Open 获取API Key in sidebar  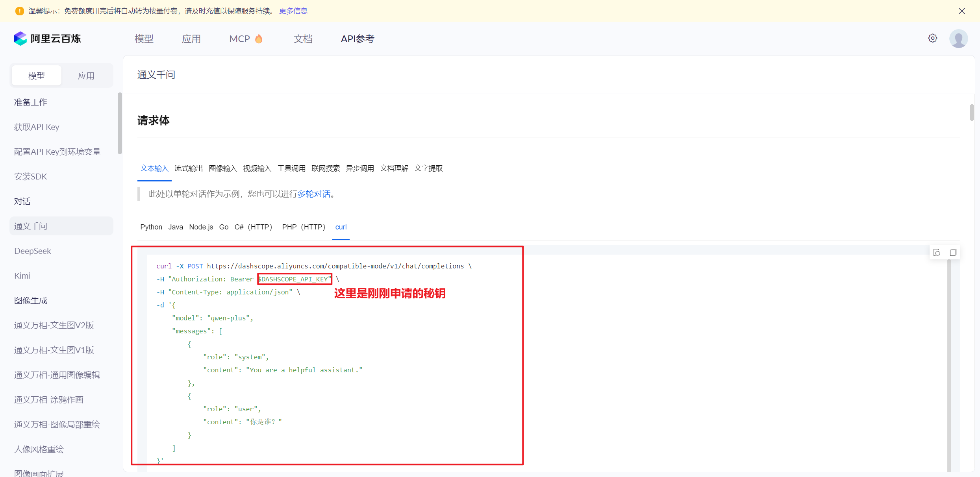(x=37, y=127)
